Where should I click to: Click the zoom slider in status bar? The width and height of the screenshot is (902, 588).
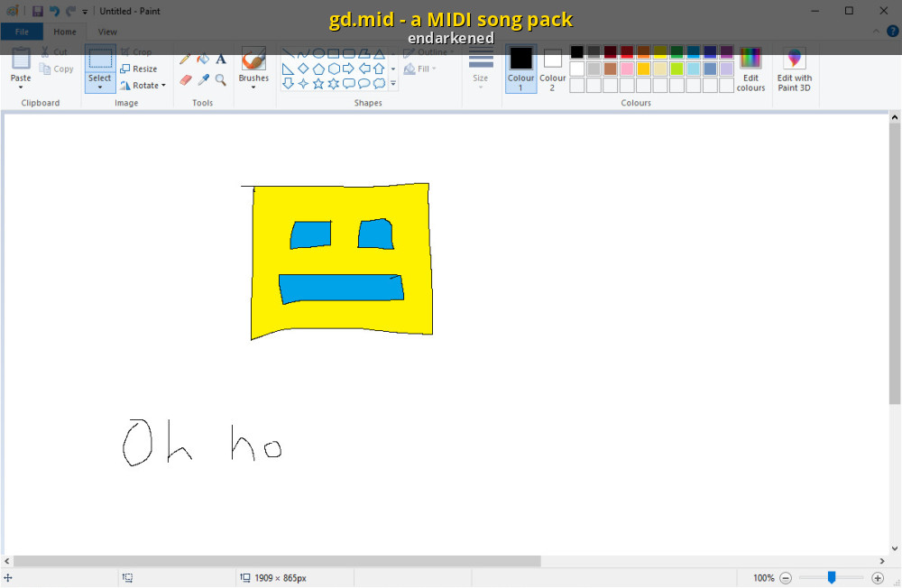click(x=832, y=578)
